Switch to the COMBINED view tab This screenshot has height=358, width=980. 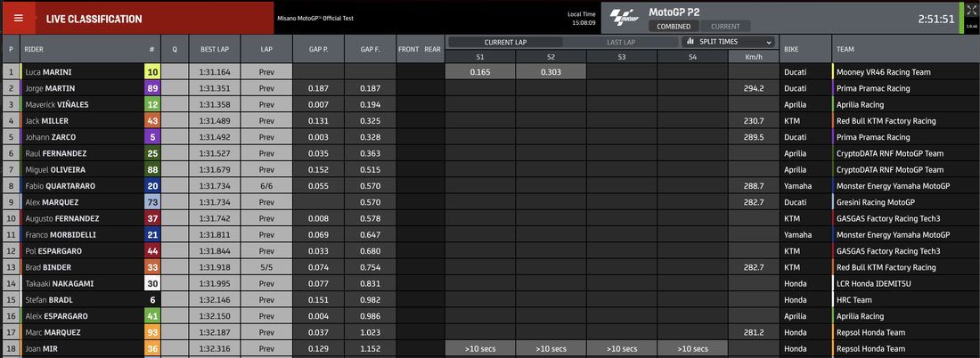(x=674, y=27)
